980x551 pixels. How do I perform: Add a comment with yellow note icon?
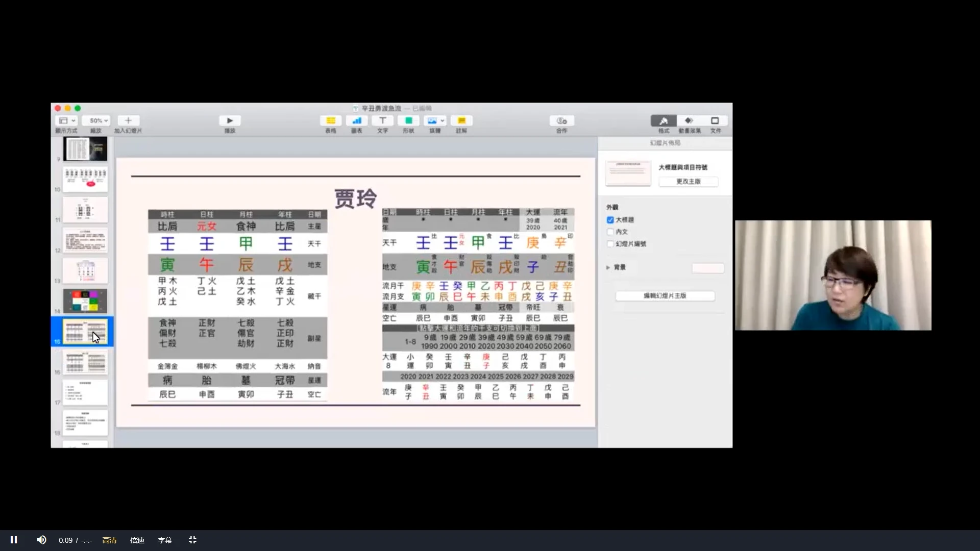pos(461,121)
